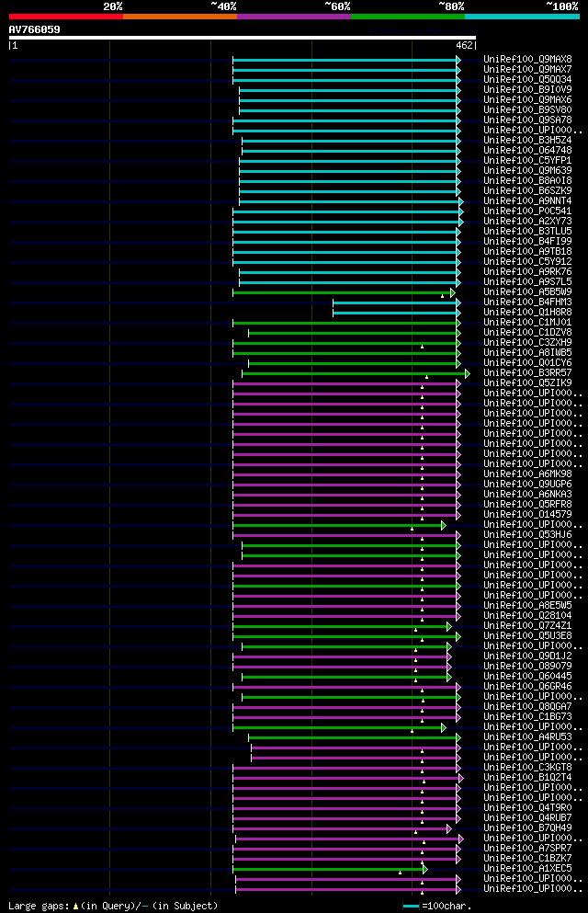Select the UniRef100_Q9D1J2 label
Viewport: 588px width, 913px height.
(527, 656)
